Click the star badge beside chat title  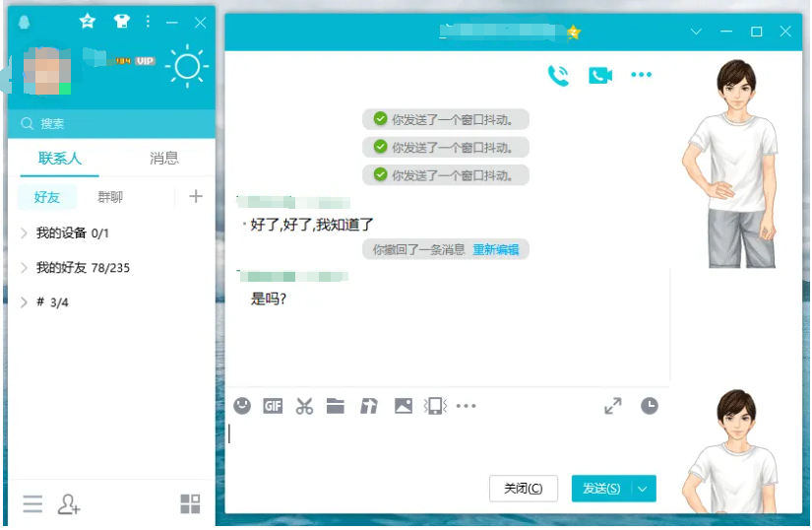coord(573,33)
